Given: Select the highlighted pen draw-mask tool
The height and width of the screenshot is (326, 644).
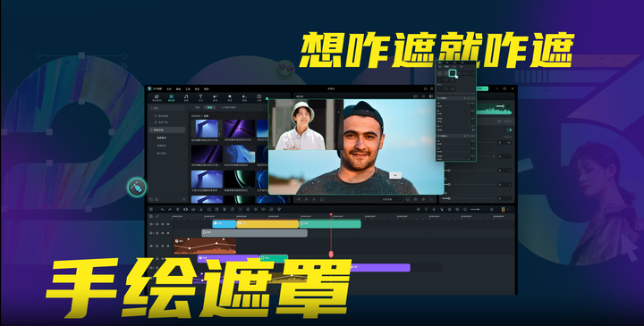Looking at the screenshot, I should [453, 73].
